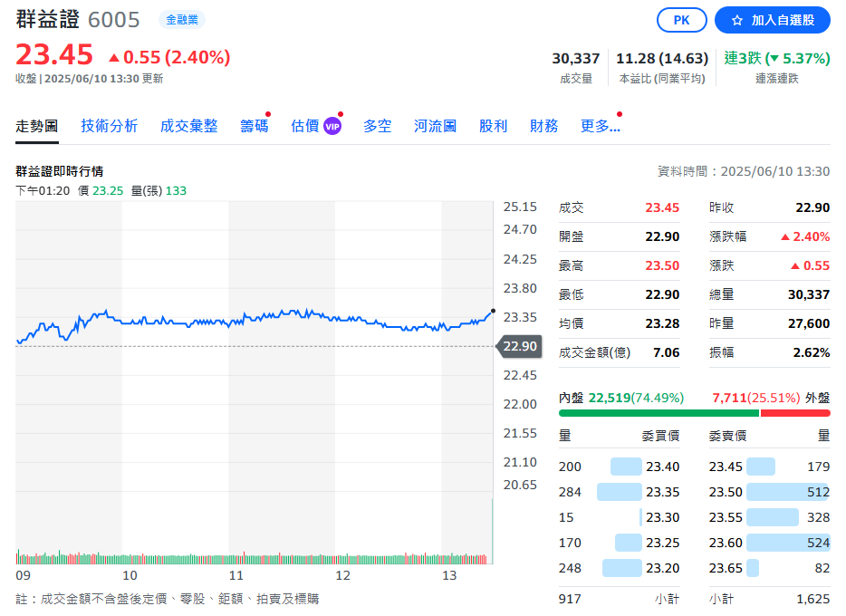Open the 河流圖 tab

(x=435, y=126)
